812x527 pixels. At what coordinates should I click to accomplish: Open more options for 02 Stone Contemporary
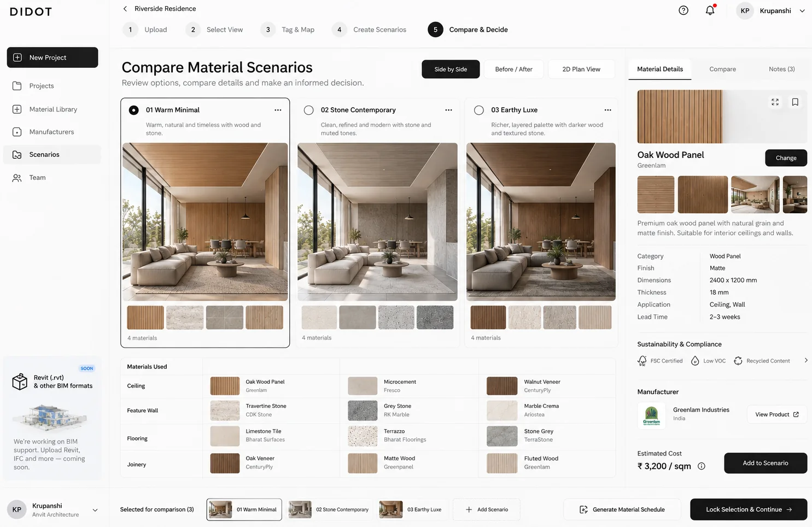pyautogui.click(x=448, y=110)
